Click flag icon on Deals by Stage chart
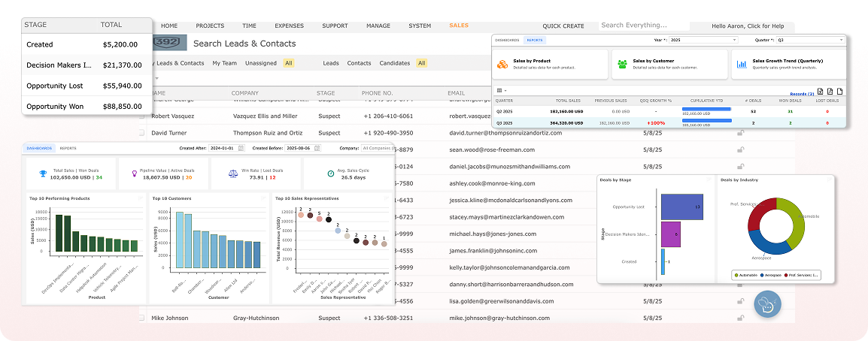The width and height of the screenshot is (868, 341). click(x=709, y=180)
